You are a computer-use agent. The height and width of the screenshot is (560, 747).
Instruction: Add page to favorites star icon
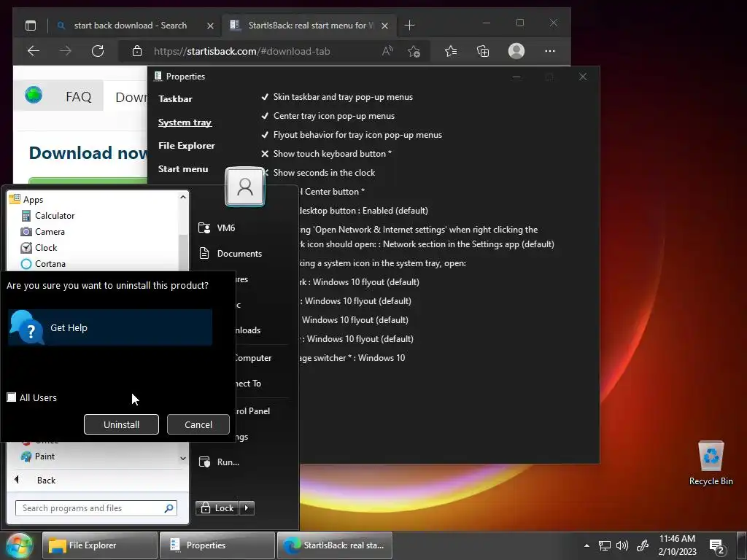[x=414, y=51]
